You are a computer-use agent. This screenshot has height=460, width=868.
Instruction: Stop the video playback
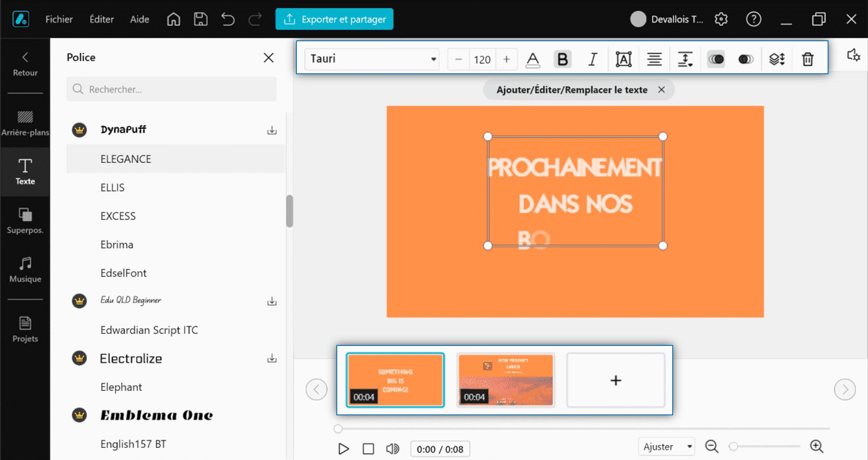368,449
